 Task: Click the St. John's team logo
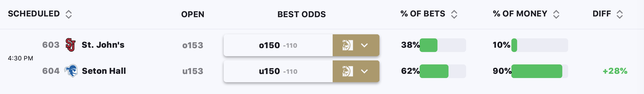70,45
